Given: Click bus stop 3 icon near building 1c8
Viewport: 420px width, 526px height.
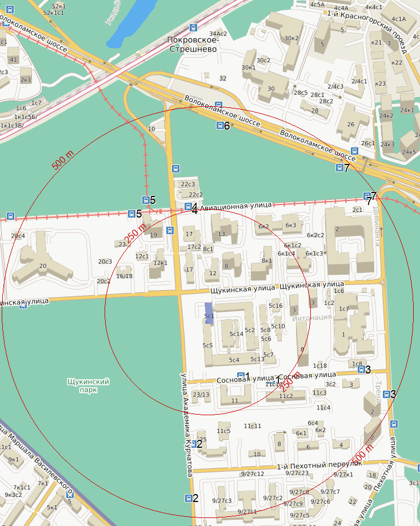Looking at the screenshot, I should (x=361, y=370).
